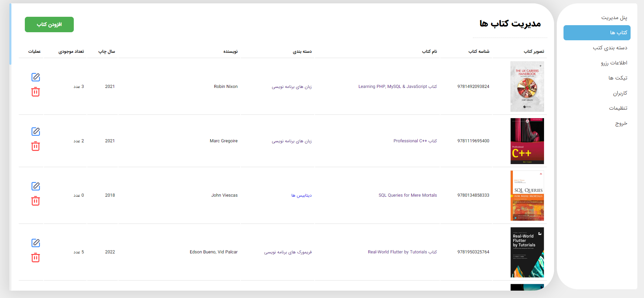Click ISBN 9780134858333

coord(473,195)
